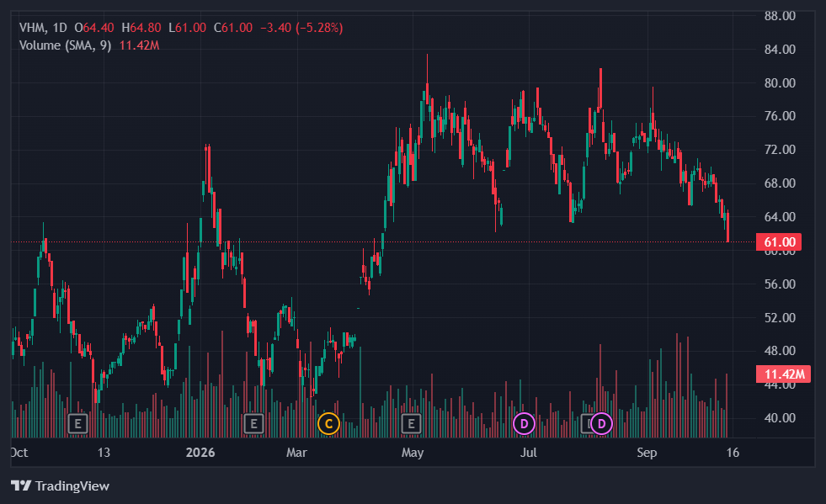Viewport: 826px width, 504px height.
Task: Click the D dividend marker in August
Action: coord(601,423)
